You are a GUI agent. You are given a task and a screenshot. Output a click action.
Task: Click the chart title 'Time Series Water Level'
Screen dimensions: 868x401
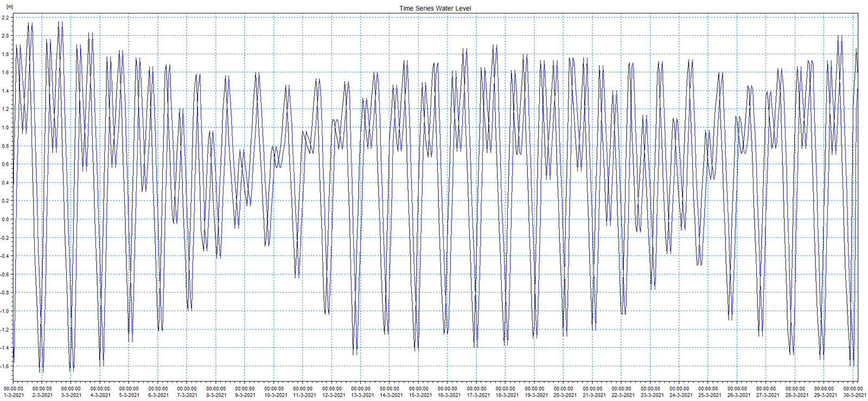pos(435,8)
